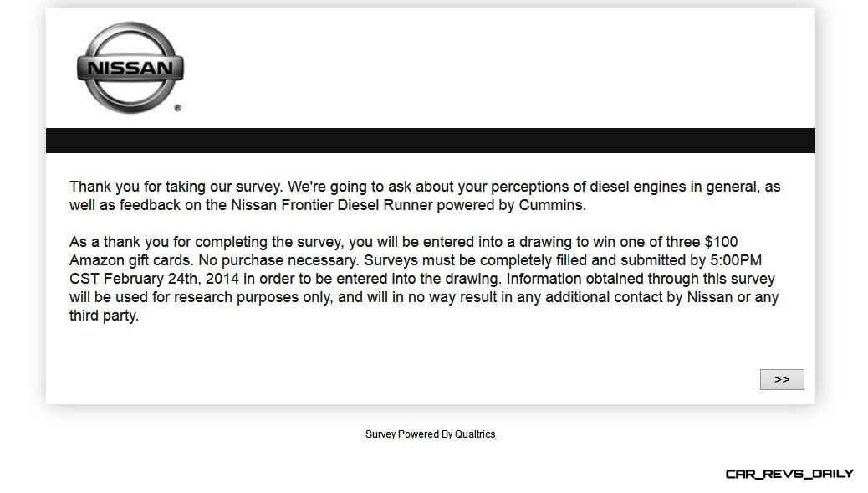Click the words 'third party'

[x=104, y=316]
